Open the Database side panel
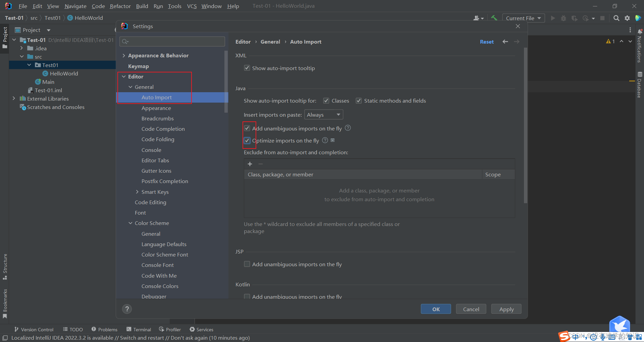This screenshot has height=342, width=644. click(640, 84)
